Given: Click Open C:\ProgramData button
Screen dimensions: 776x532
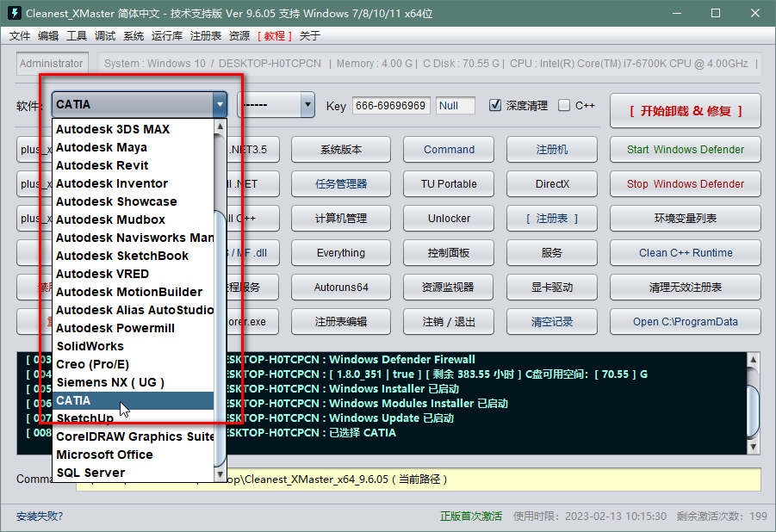Looking at the screenshot, I should [686, 322].
